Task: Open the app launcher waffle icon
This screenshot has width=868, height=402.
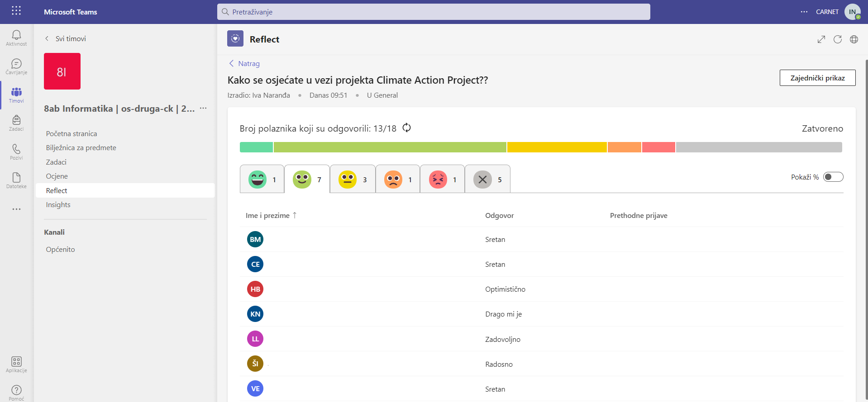Action: pyautogui.click(x=16, y=11)
